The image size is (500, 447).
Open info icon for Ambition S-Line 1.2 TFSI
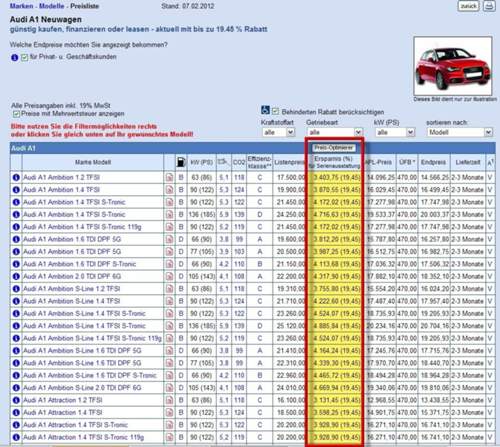[16, 289]
